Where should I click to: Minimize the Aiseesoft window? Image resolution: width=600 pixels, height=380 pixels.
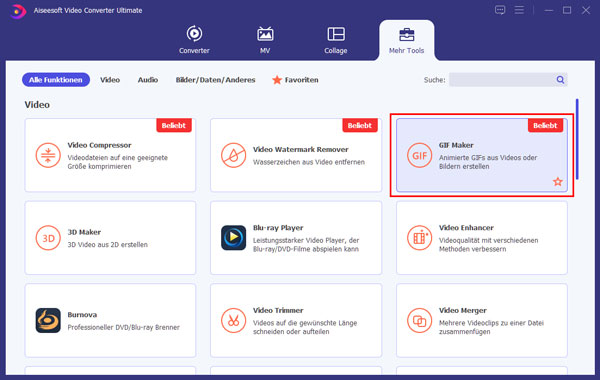click(x=549, y=10)
